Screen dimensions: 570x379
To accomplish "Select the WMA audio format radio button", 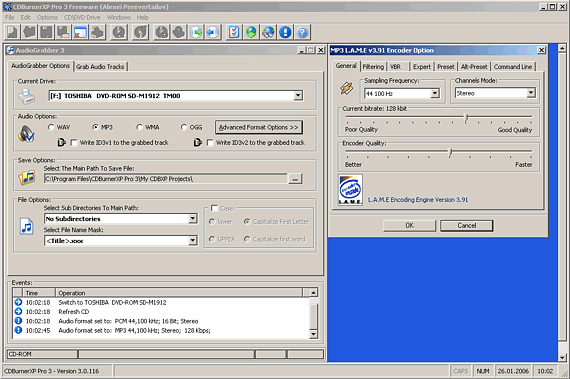I will tap(139, 127).
